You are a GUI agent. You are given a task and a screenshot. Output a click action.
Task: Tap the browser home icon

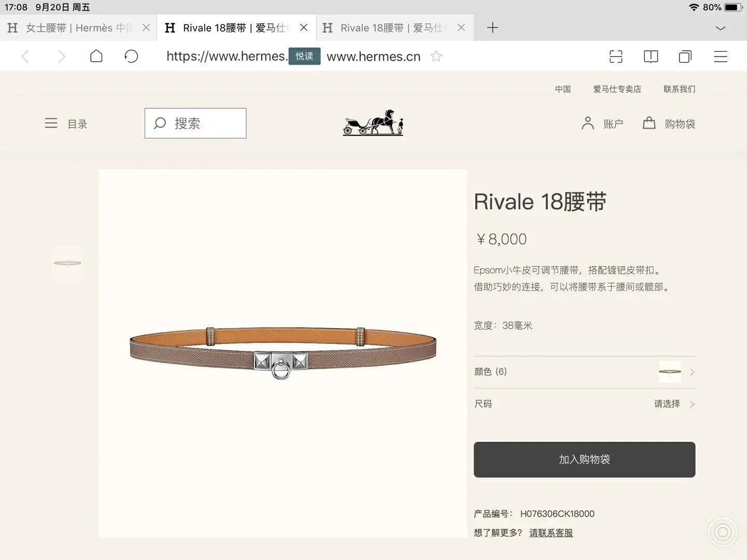click(96, 56)
